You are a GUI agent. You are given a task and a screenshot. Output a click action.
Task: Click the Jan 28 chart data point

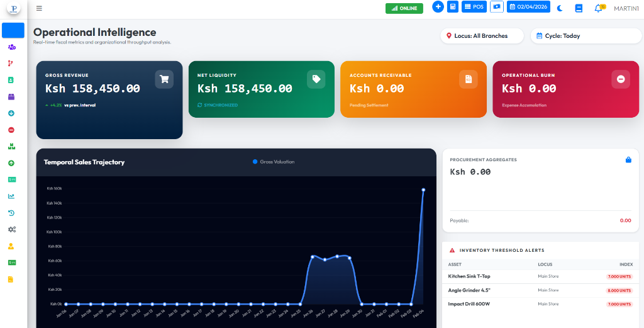337,256
